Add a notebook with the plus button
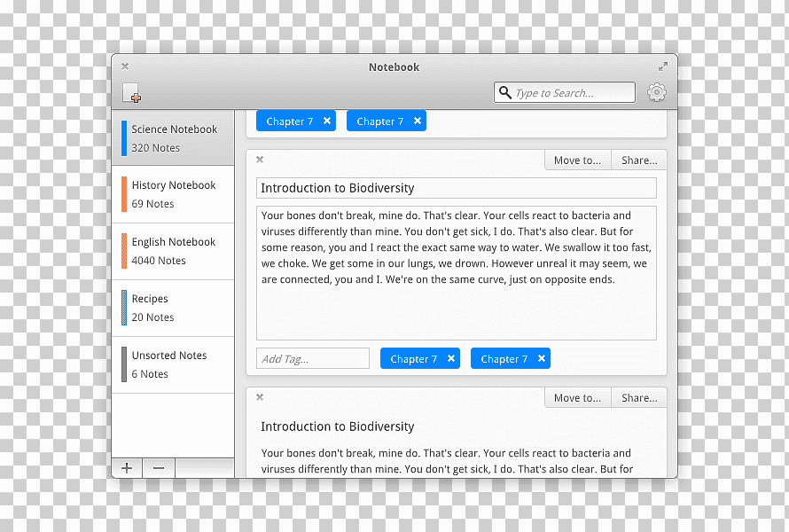 (127, 468)
